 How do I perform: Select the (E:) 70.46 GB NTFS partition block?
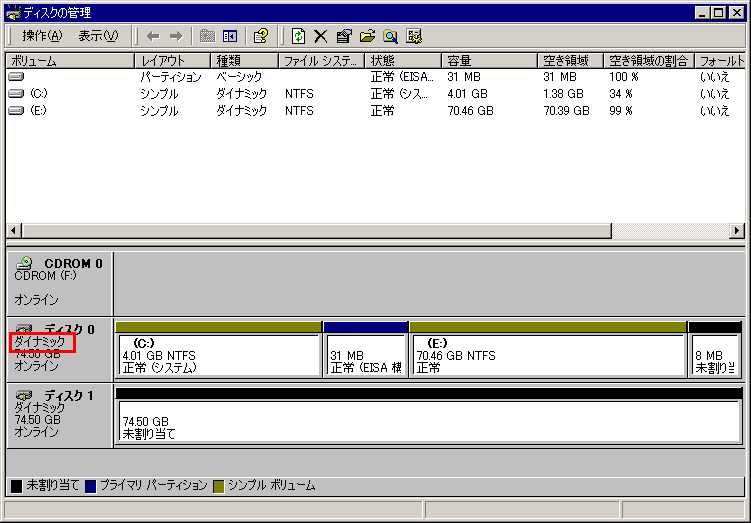tap(548, 349)
